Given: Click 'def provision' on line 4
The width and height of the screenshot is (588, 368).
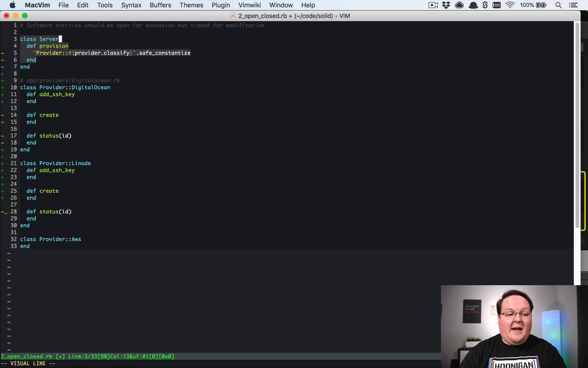Looking at the screenshot, I should tap(47, 46).
